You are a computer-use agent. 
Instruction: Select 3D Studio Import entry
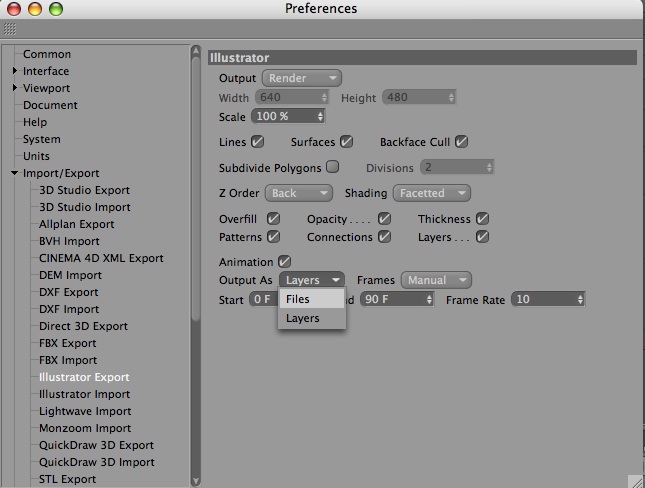click(85, 207)
